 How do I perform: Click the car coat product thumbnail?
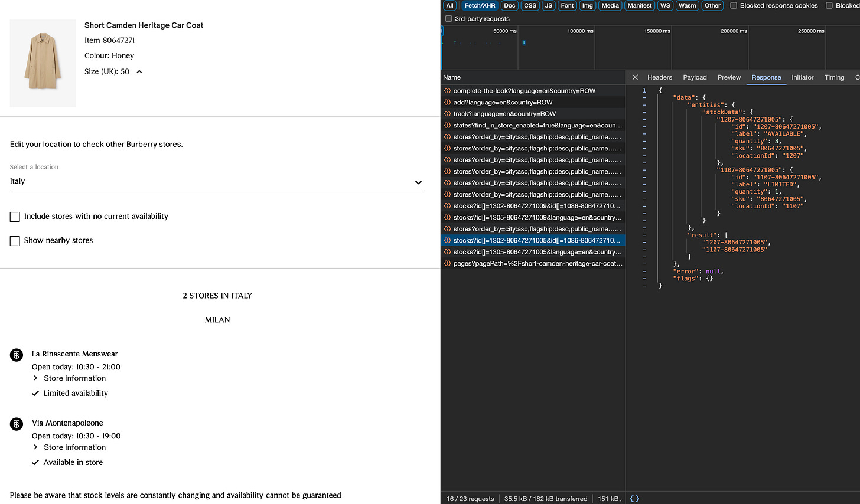point(43,63)
